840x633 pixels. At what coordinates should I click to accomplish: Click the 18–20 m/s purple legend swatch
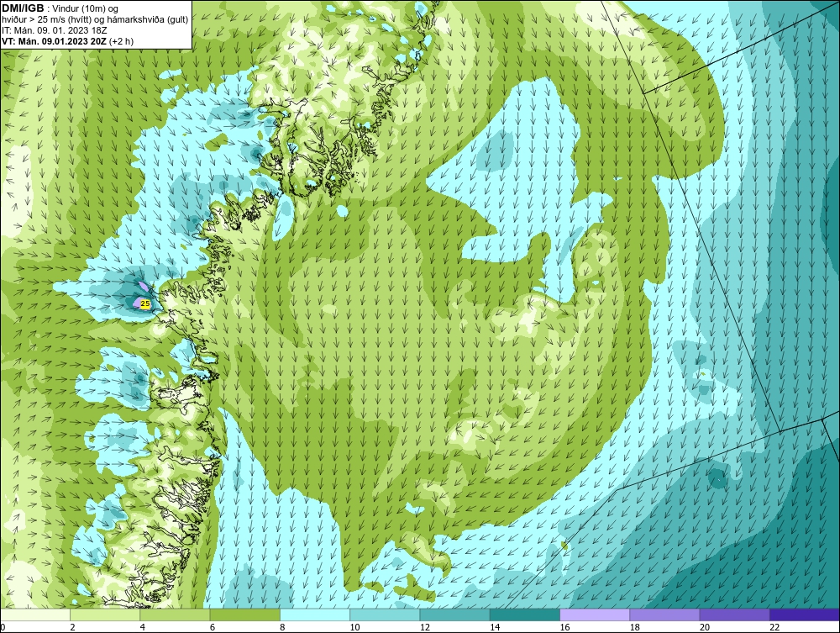664,615
